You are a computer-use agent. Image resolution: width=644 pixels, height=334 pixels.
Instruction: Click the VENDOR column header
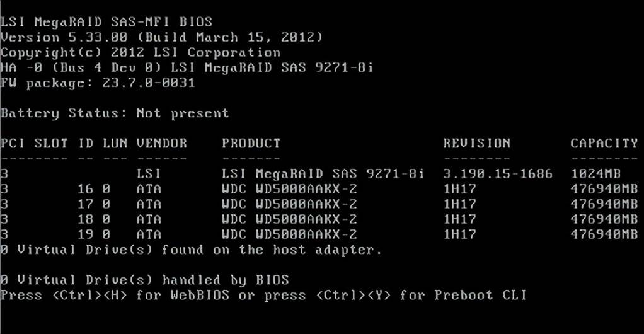[x=161, y=143]
